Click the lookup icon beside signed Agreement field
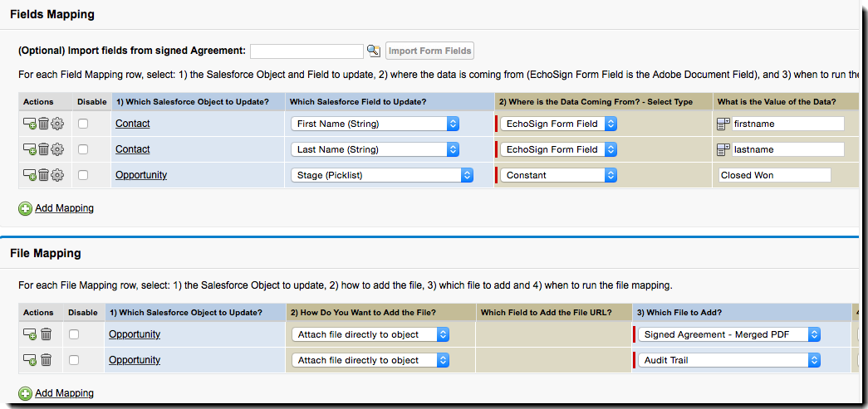 tap(374, 51)
